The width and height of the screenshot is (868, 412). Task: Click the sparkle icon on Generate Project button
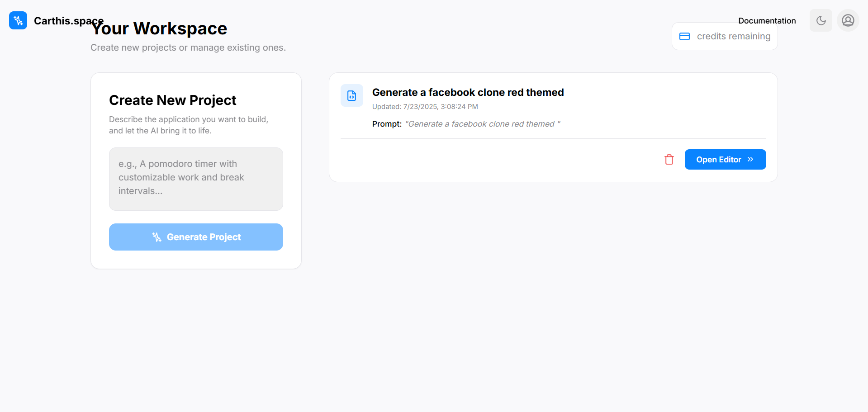157,237
